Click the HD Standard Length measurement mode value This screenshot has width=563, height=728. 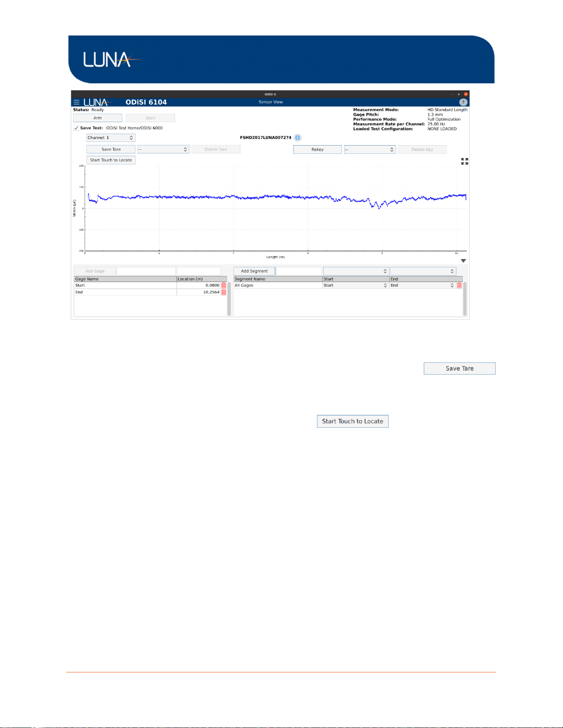coord(447,110)
